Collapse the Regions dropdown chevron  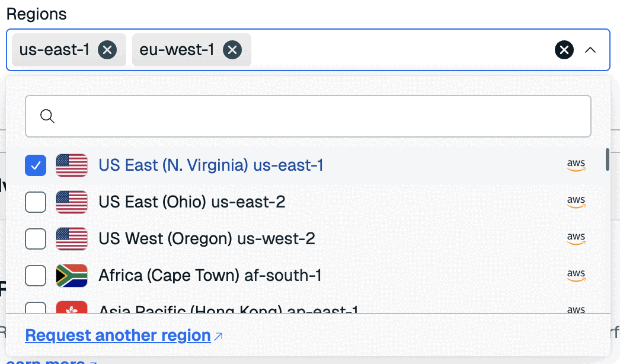[x=590, y=50]
